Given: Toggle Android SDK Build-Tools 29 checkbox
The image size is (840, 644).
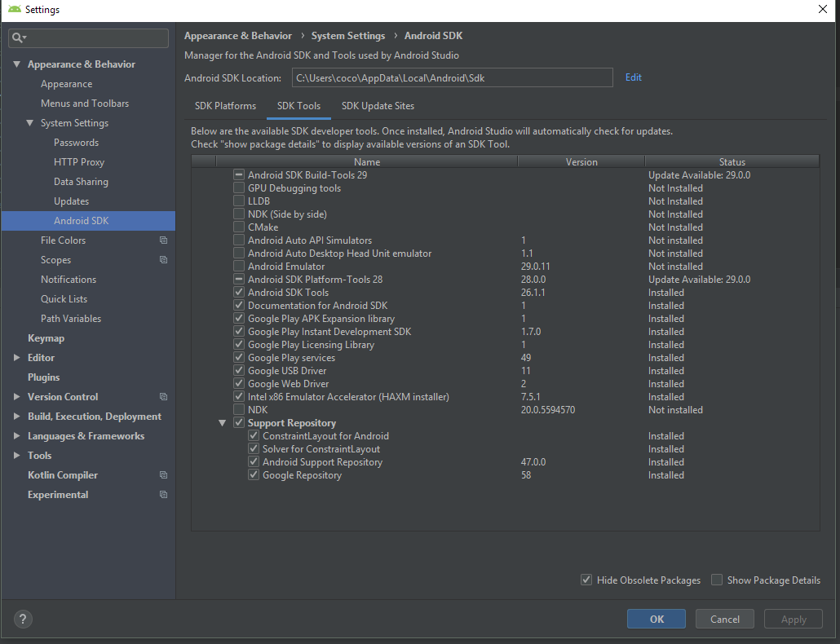Looking at the screenshot, I should click(x=239, y=175).
